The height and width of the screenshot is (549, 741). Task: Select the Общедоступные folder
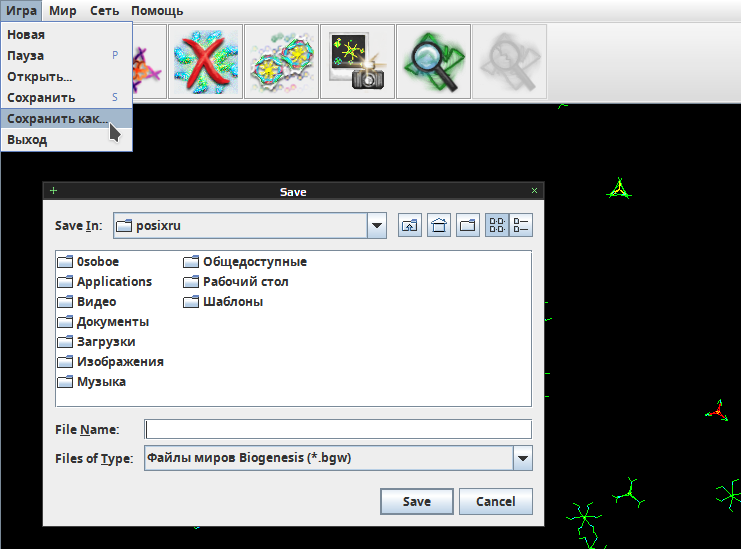[x=245, y=261]
